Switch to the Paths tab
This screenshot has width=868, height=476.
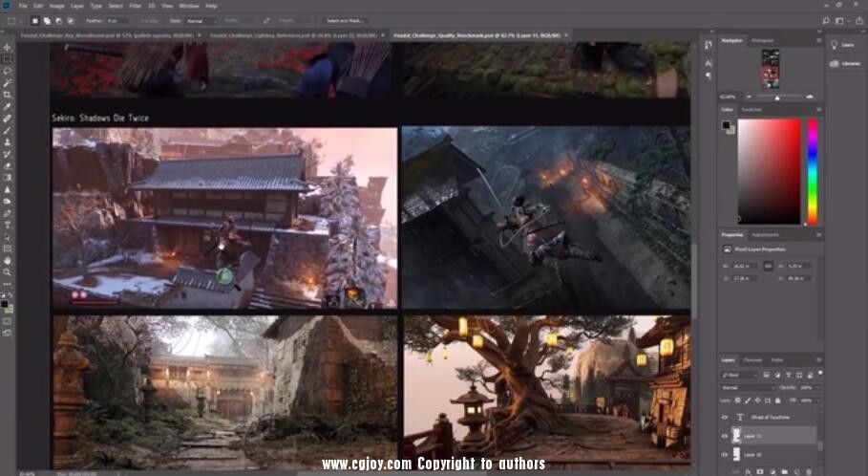[777, 360]
